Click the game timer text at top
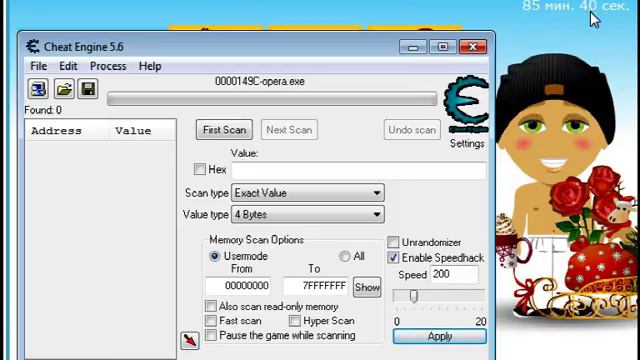The width and height of the screenshot is (640, 360). click(x=576, y=6)
